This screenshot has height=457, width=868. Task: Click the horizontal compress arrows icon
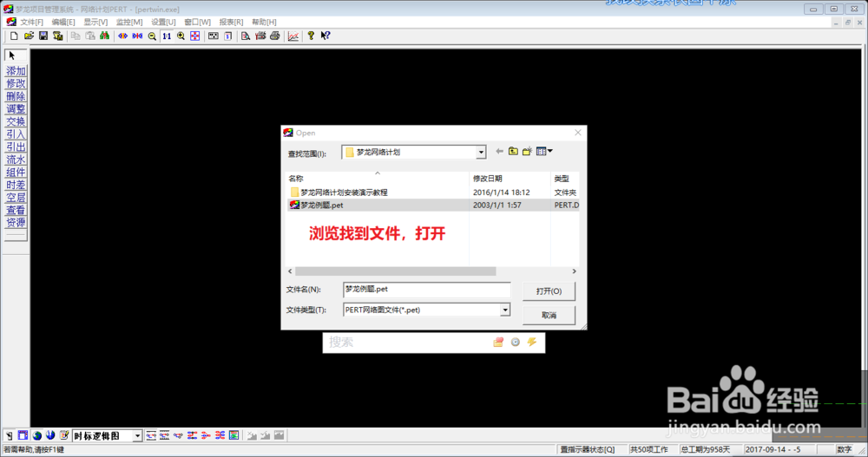click(x=137, y=36)
